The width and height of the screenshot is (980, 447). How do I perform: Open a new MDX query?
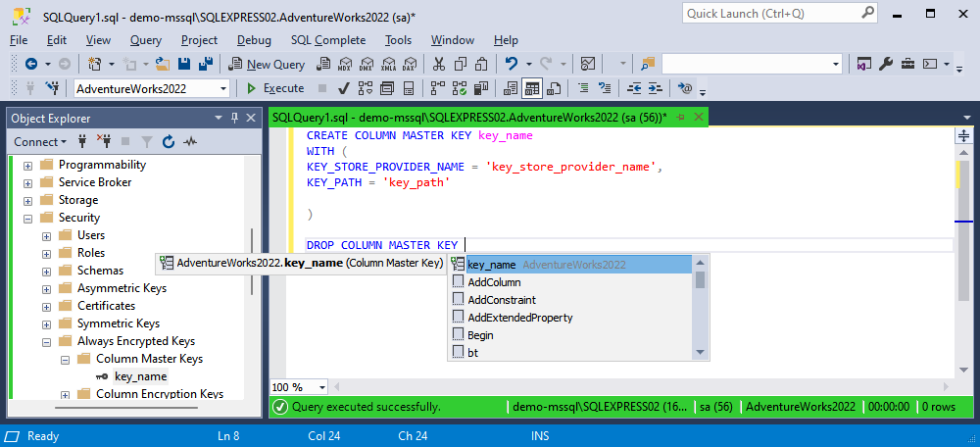tap(346, 64)
